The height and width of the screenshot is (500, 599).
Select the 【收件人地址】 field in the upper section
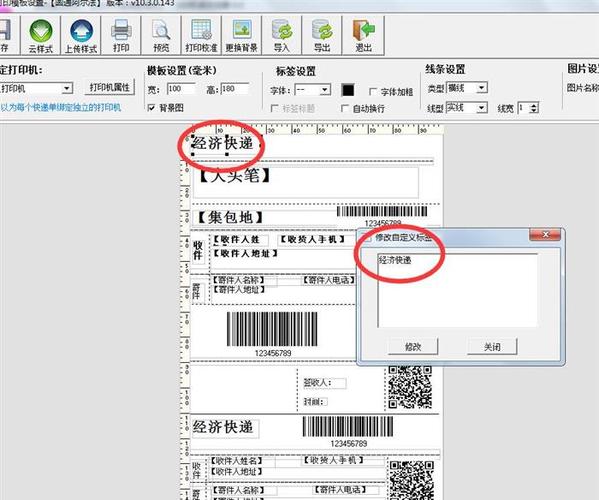tap(245, 253)
